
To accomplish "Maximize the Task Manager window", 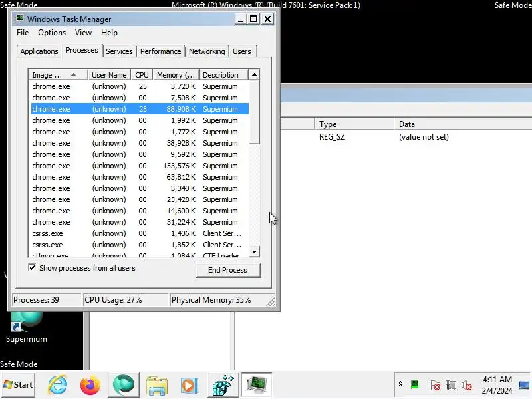I will pos(253,19).
